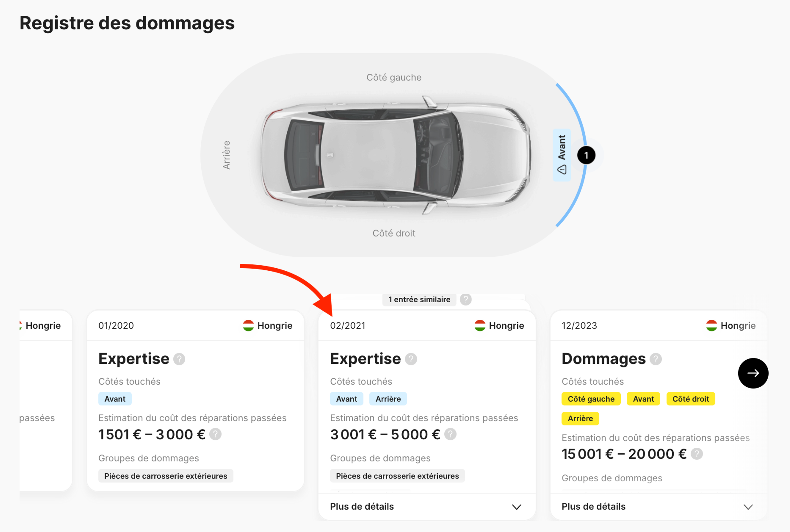Select the "Avant" tag on the 01/2020 card
790x532 pixels.
(115, 399)
